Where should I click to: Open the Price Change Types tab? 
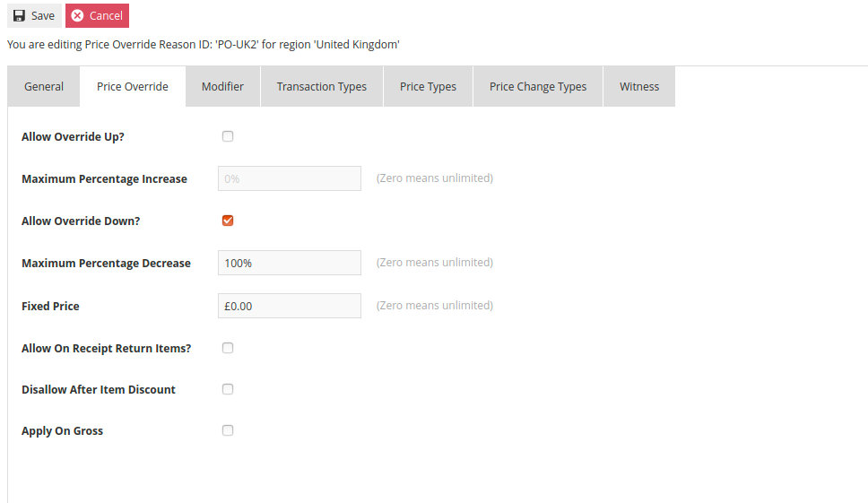[537, 86]
